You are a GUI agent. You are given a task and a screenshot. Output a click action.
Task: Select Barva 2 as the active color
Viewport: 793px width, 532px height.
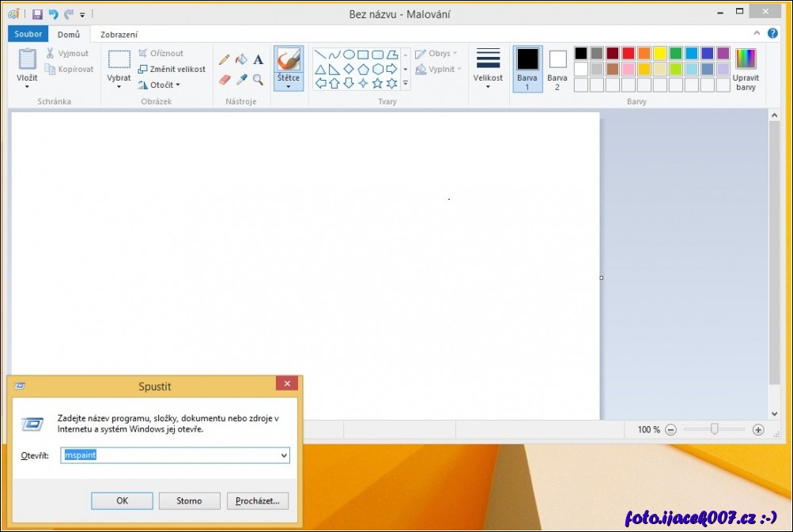[x=557, y=69]
